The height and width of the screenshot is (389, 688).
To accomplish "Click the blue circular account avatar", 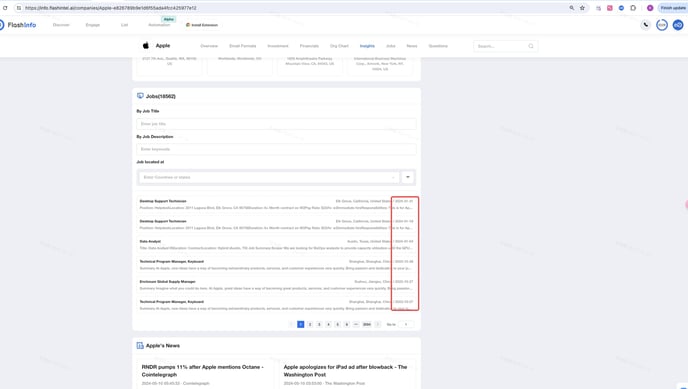I will tap(678, 25).
